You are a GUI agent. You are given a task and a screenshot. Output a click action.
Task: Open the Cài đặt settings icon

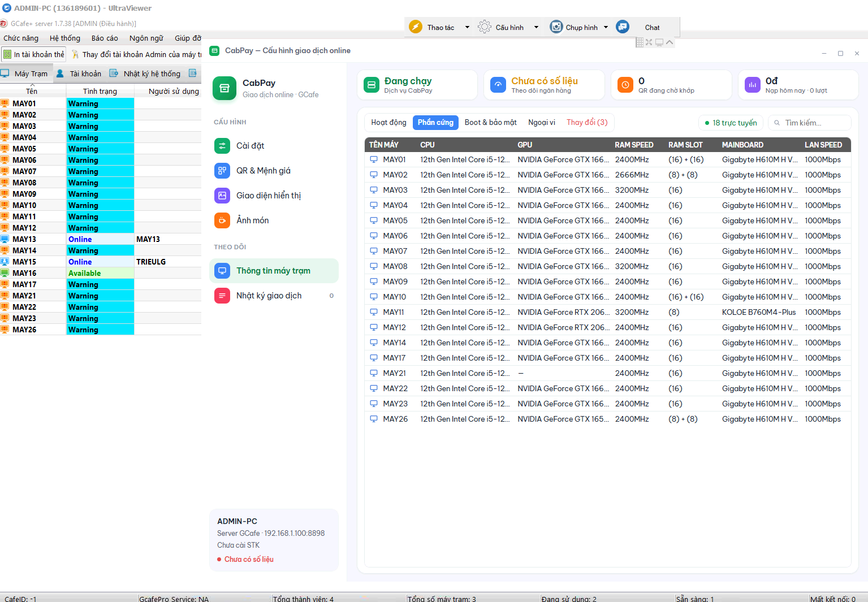click(222, 146)
